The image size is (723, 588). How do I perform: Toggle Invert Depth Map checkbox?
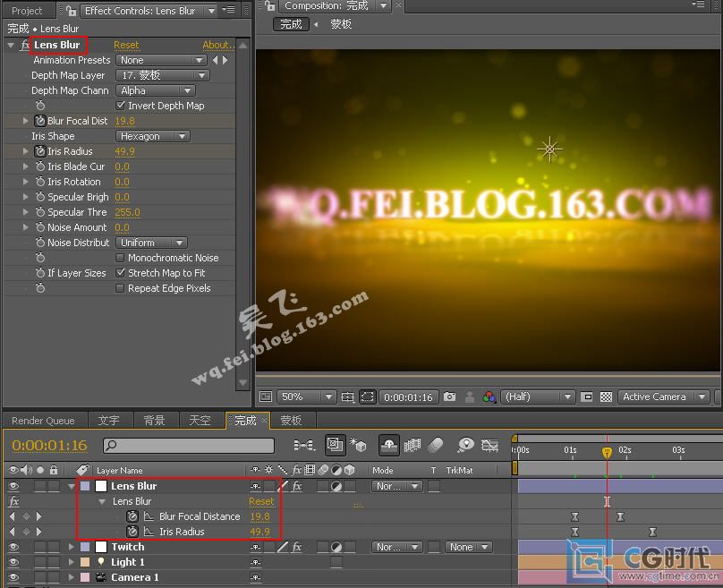[x=120, y=106]
